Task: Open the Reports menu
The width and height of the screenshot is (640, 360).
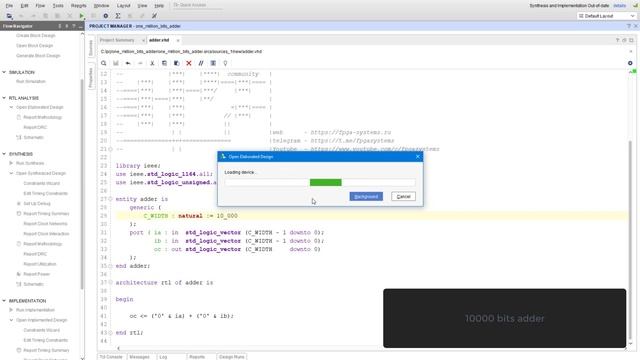Action: pos(79,6)
